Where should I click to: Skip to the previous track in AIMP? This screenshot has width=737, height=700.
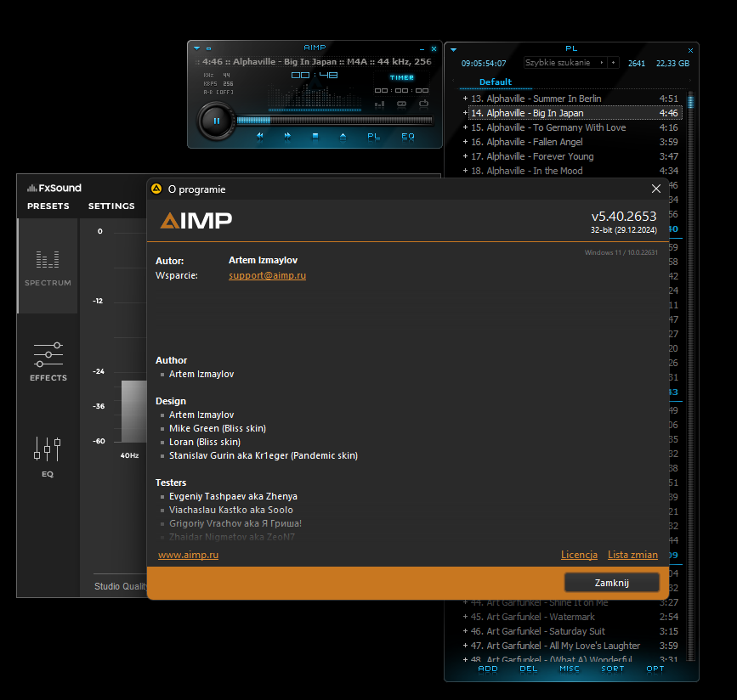(x=259, y=136)
